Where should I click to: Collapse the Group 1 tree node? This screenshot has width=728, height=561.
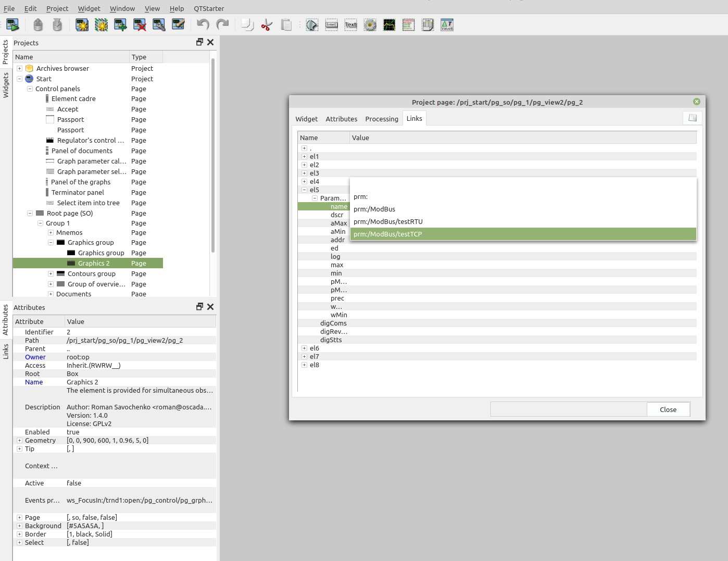[x=40, y=223]
